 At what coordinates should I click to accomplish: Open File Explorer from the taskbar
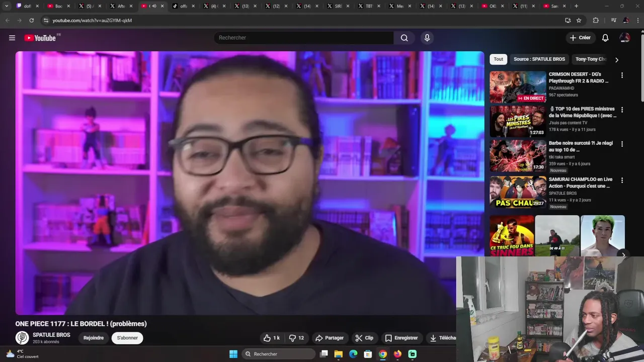click(x=339, y=354)
